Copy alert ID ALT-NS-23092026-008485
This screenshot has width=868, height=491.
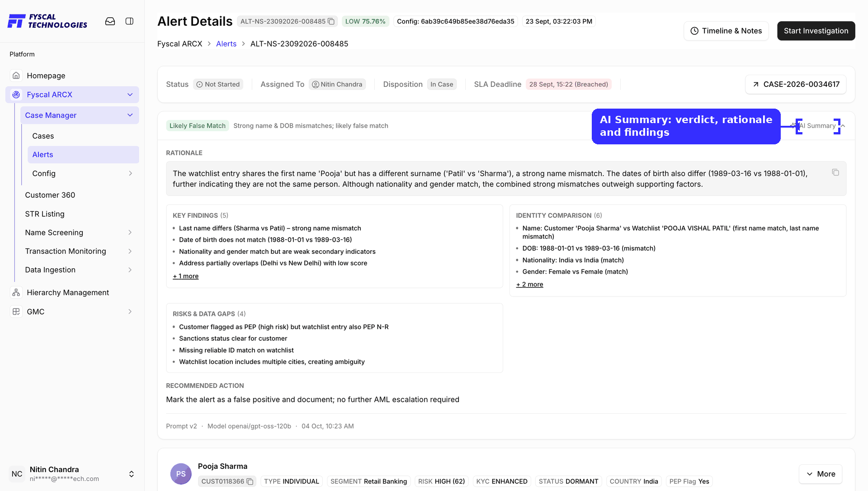(x=331, y=21)
